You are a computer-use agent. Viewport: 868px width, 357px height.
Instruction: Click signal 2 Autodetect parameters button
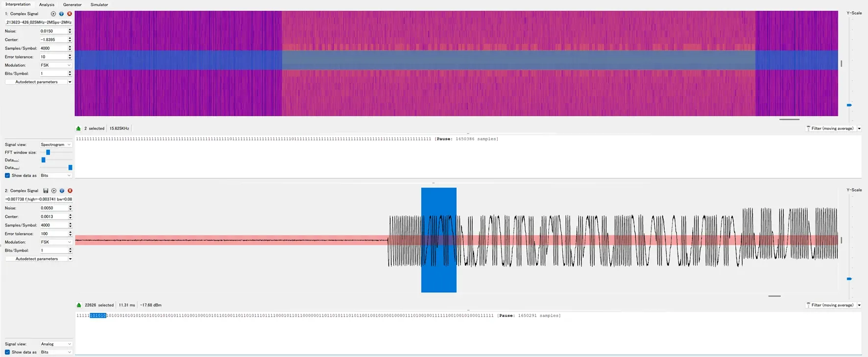pos(36,259)
